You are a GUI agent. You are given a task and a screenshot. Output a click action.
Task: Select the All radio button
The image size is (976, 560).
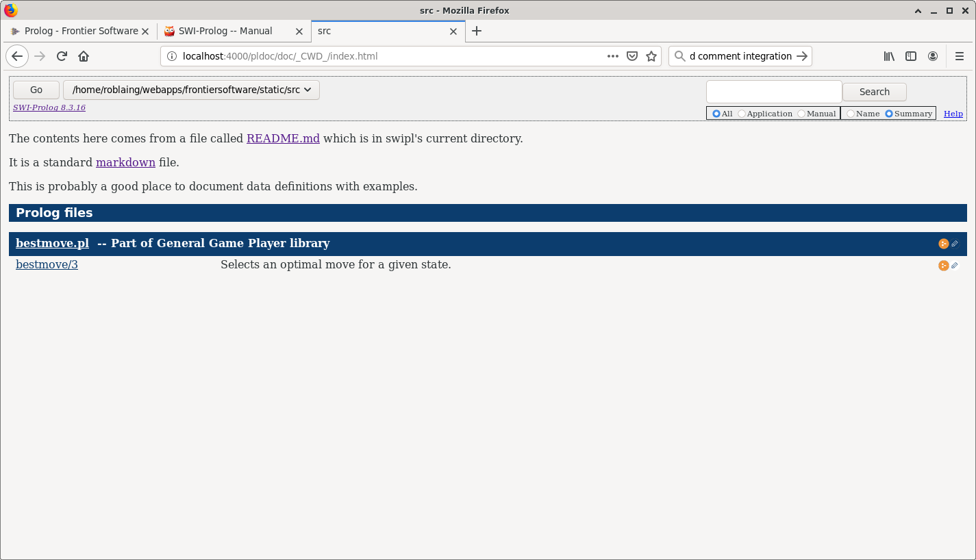(716, 114)
